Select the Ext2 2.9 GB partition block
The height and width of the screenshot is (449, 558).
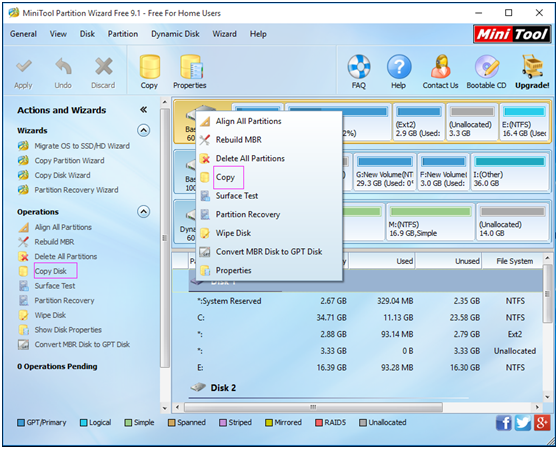(x=419, y=122)
